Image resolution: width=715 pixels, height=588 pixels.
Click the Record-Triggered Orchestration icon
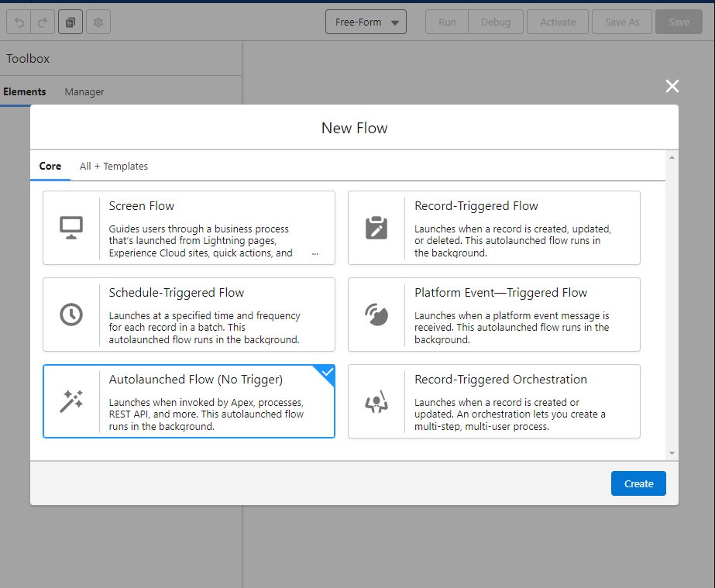[x=376, y=401]
